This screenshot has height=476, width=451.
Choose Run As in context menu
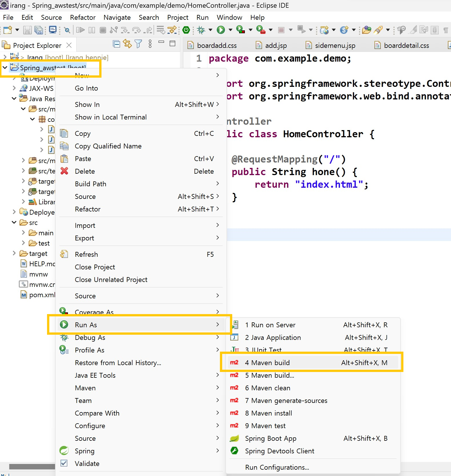point(141,325)
